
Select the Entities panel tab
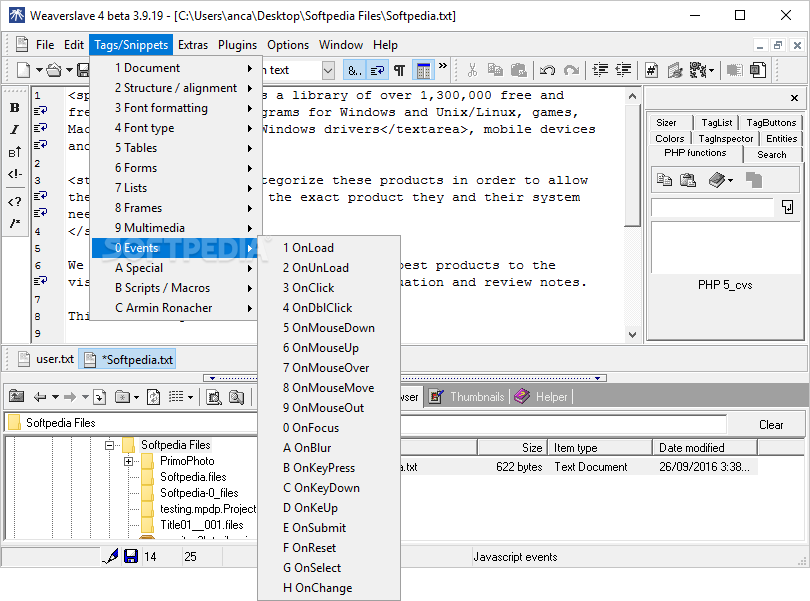(x=781, y=138)
